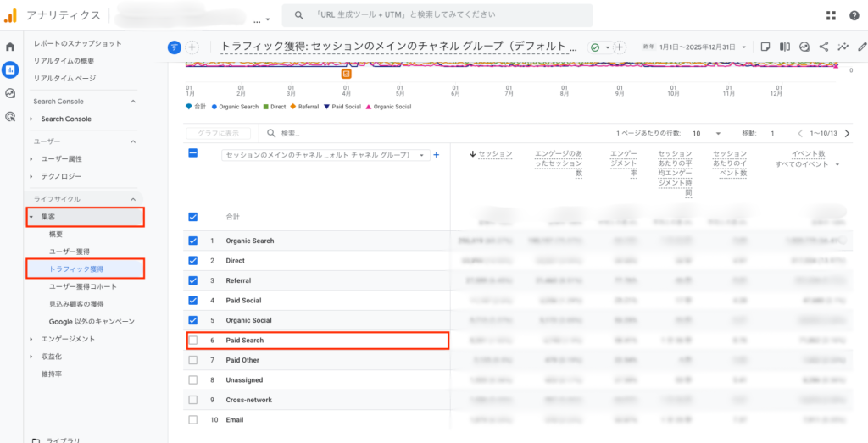Open the rows per page dropdown
The height and width of the screenshot is (443, 868).
[707, 133]
